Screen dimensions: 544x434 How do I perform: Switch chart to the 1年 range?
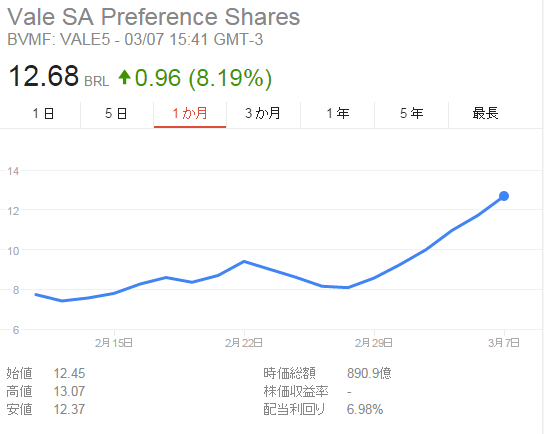(338, 114)
